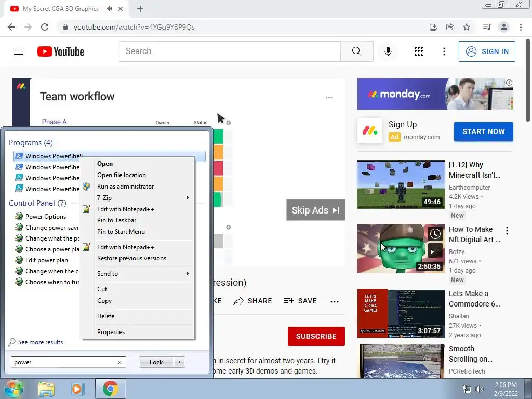Open media controls icon in Chrome toolbar

click(x=487, y=27)
